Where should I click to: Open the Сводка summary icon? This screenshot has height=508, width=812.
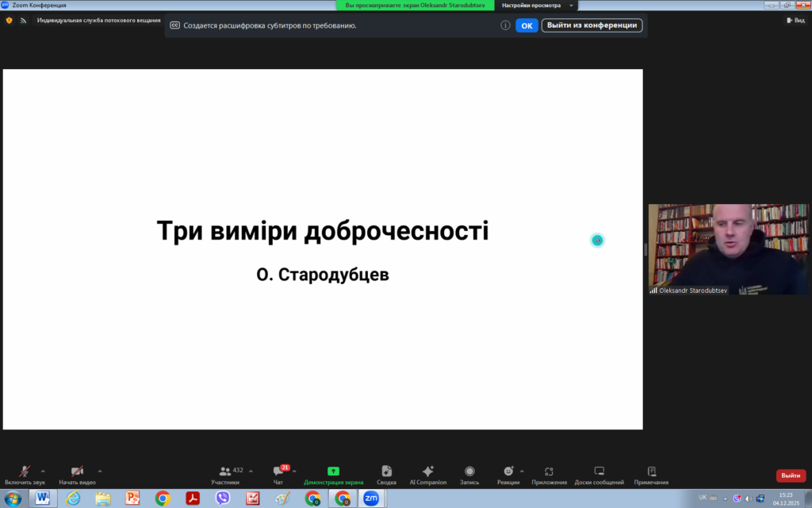[x=386, y=474]
